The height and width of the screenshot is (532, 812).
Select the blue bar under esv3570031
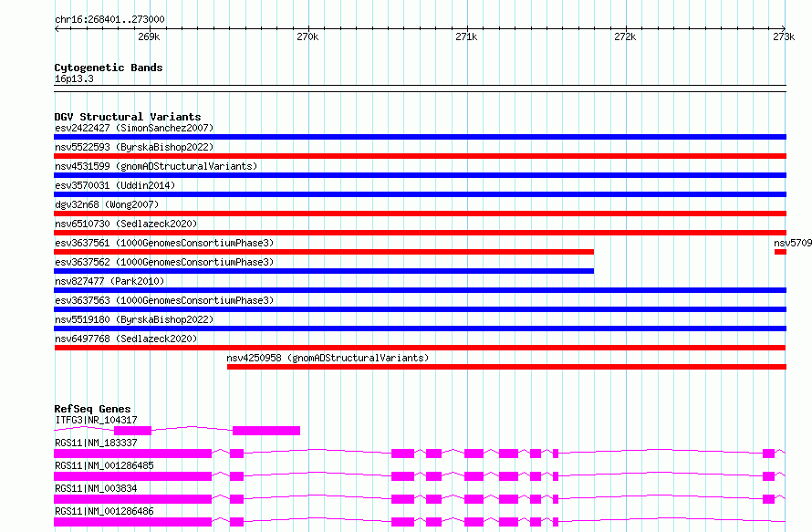click(x=420, y=194)
